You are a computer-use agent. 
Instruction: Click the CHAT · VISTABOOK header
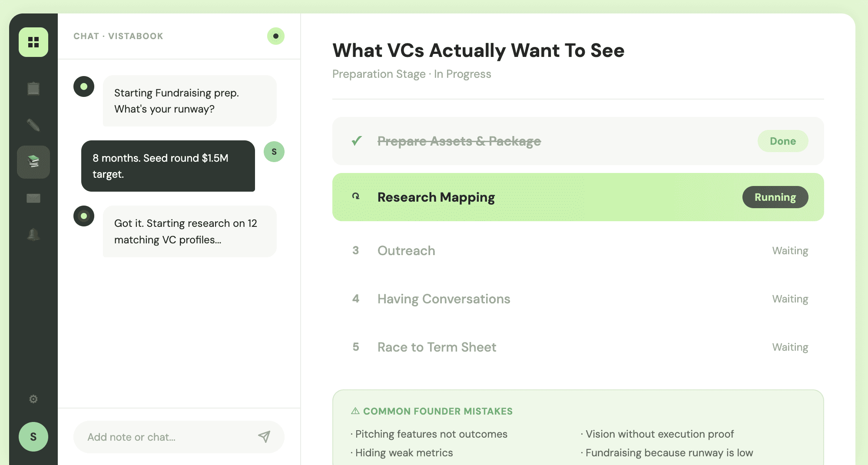coord(118,36)
